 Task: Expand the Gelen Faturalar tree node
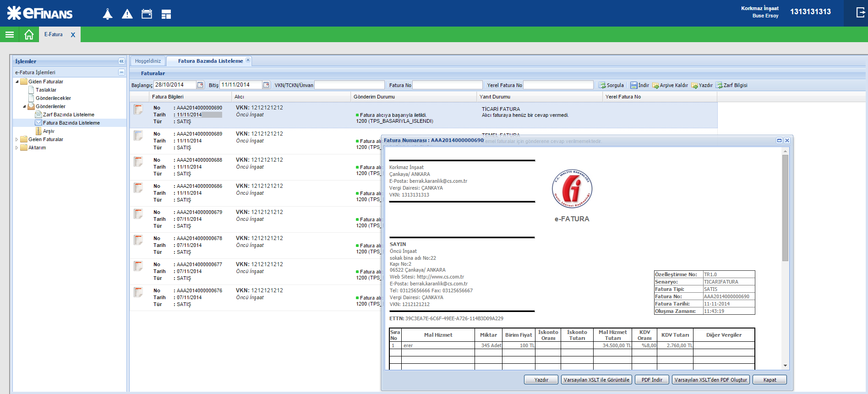17,139
